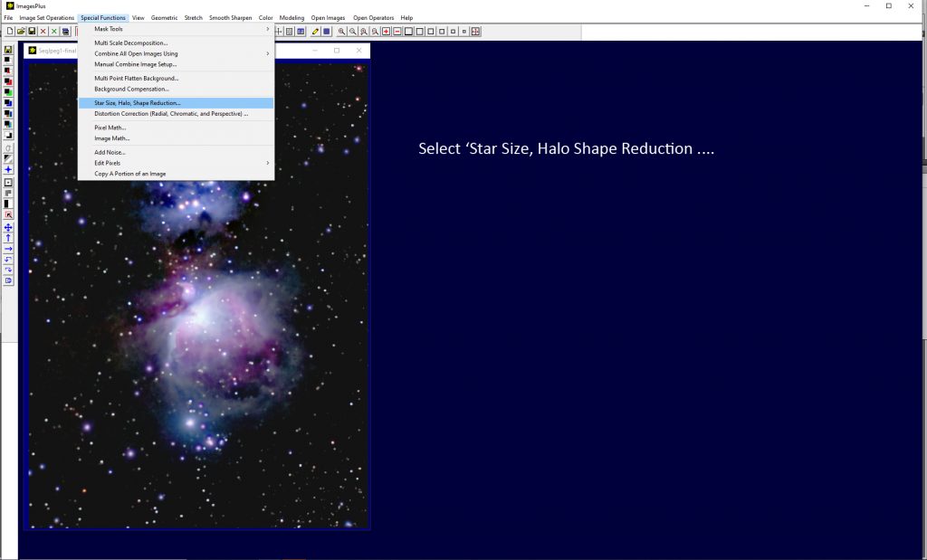
Task: Open a file with the folder icon
Action: [x=21, y=32]
